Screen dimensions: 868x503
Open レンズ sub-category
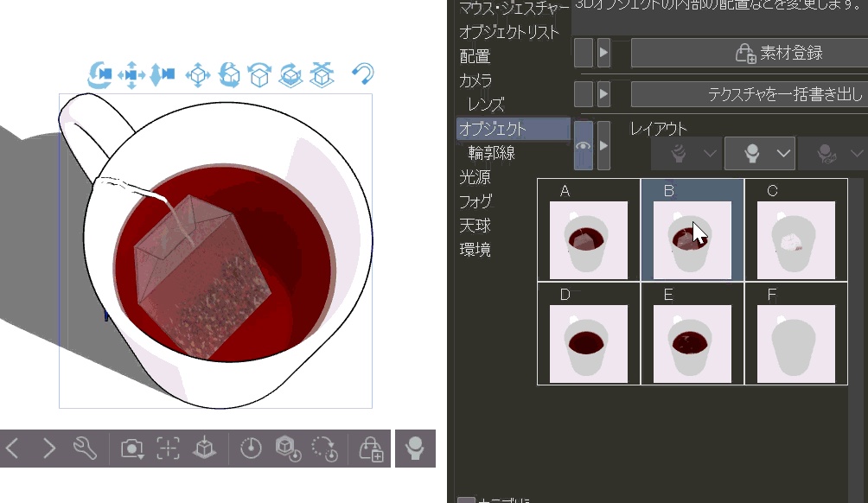pos(486,105)
